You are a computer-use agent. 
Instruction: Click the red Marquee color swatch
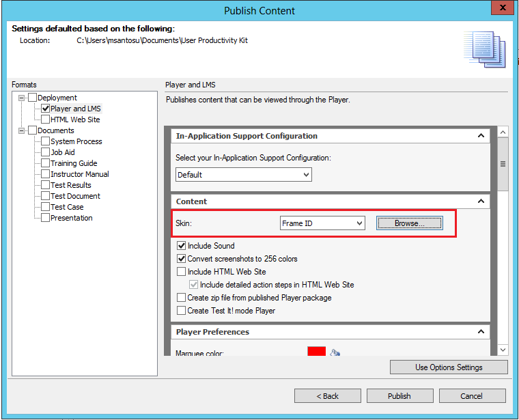point(316,352)
